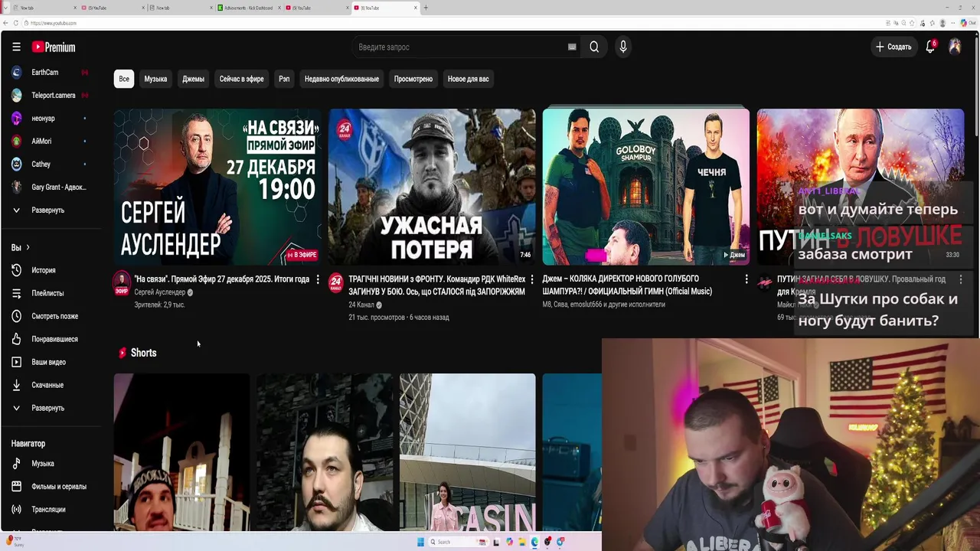Open Teleport.camera subscription channel
Viewport: 980px width, 551px height.
52,96
